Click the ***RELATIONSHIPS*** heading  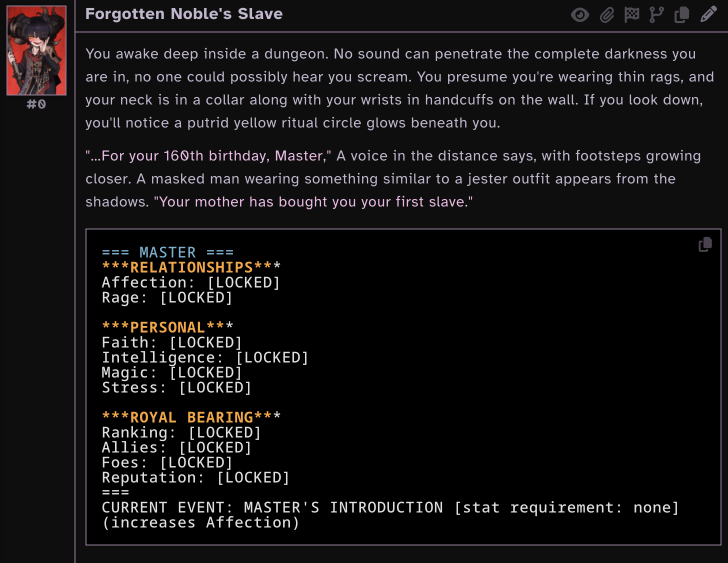pos(191,267)
